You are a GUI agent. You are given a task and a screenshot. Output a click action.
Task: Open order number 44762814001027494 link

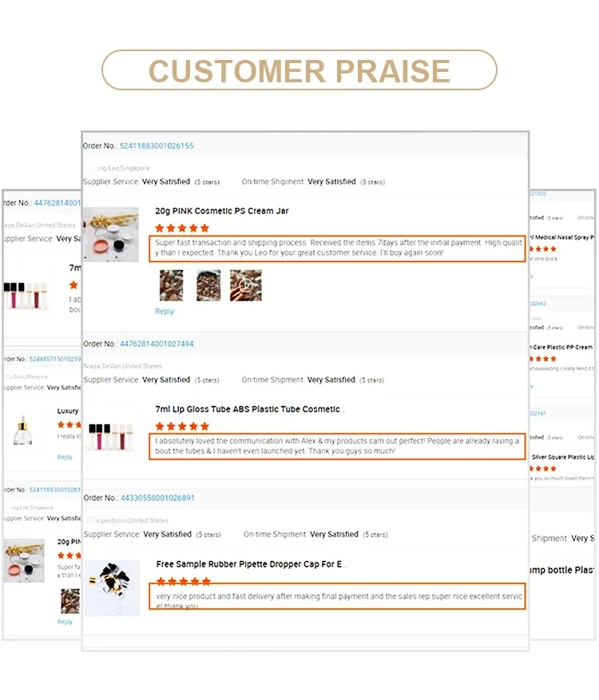pos(157,344)
